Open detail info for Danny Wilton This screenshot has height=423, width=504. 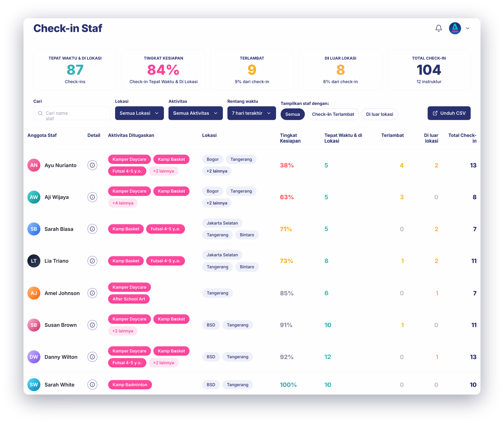coord(92,357)
